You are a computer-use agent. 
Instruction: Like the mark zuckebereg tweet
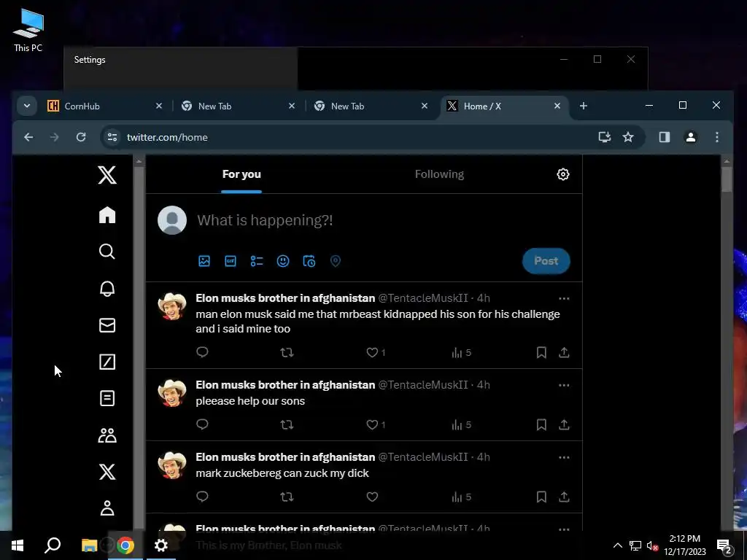click(x=372, y=497)
